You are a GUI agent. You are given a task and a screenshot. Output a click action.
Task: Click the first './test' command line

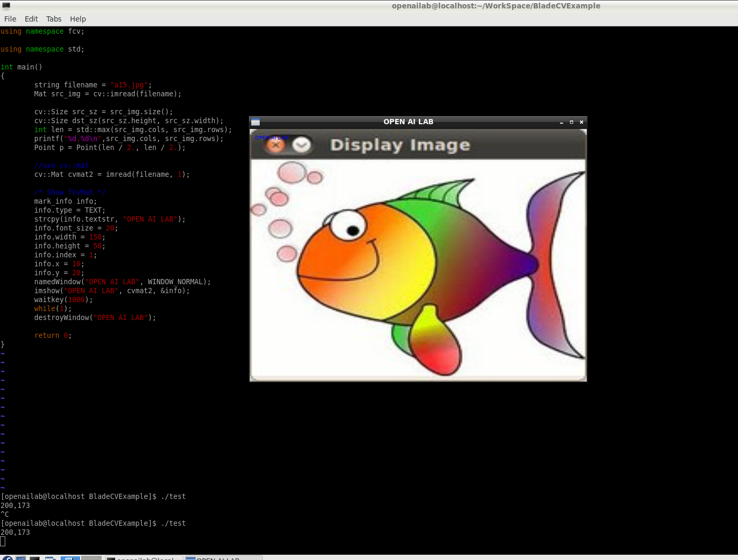click(93, 496)
